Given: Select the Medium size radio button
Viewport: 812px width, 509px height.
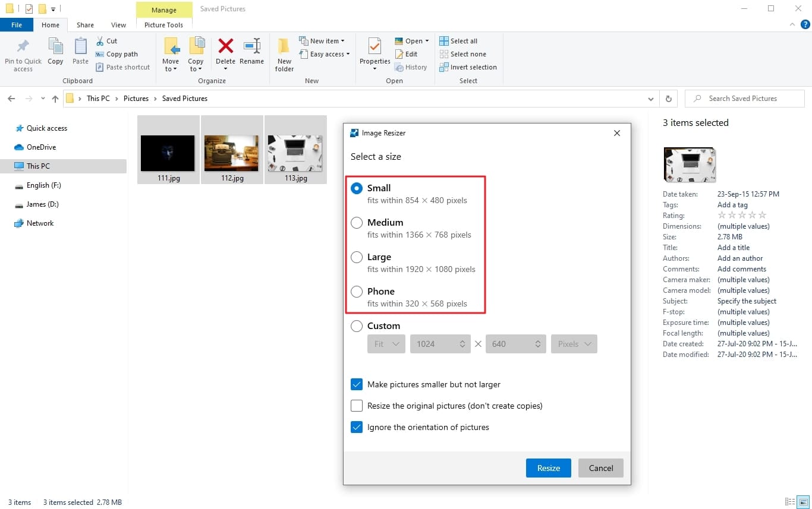Looking at the screenshot, I should point(357,223).
